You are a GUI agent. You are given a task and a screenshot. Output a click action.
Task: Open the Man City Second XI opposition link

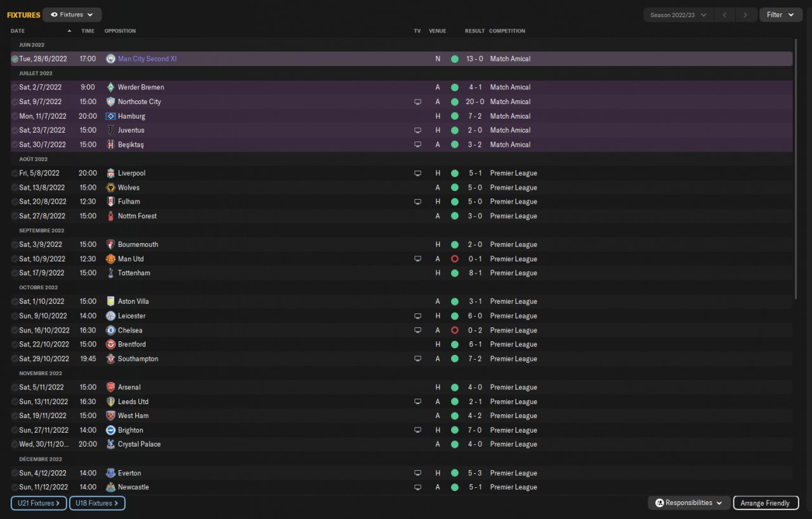coord(147,59)
